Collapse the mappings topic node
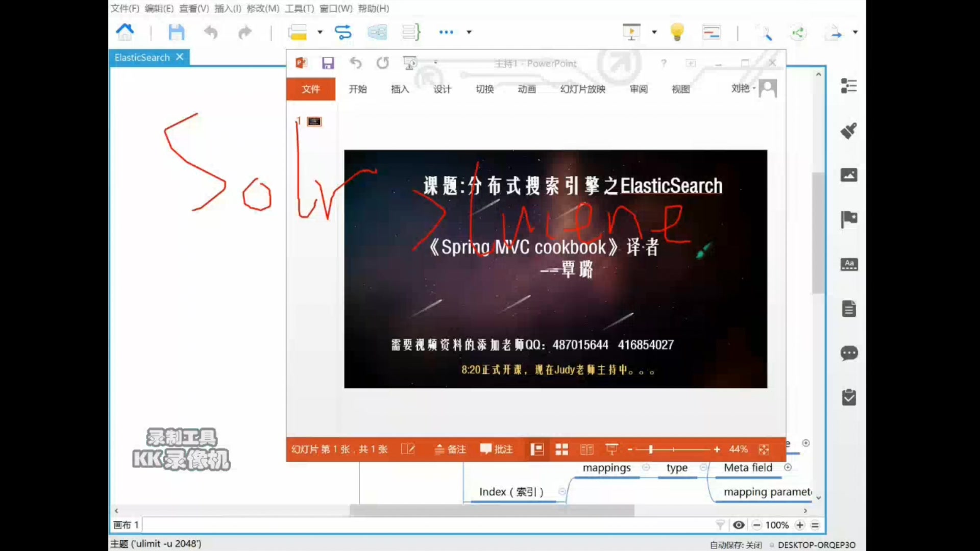Screen dimensions: 980x551 646,467
